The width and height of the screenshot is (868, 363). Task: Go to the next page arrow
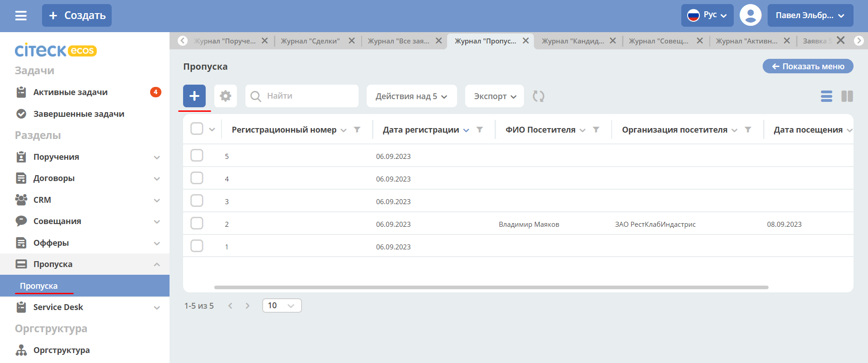247,306
